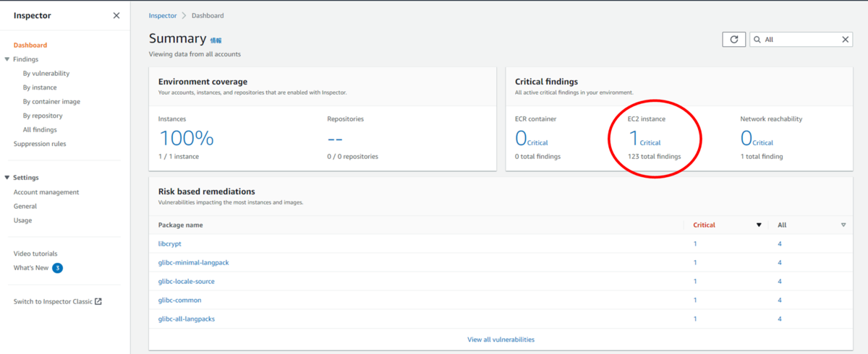Click Critical count for glibc-minimal-langpack

[695, 262]
